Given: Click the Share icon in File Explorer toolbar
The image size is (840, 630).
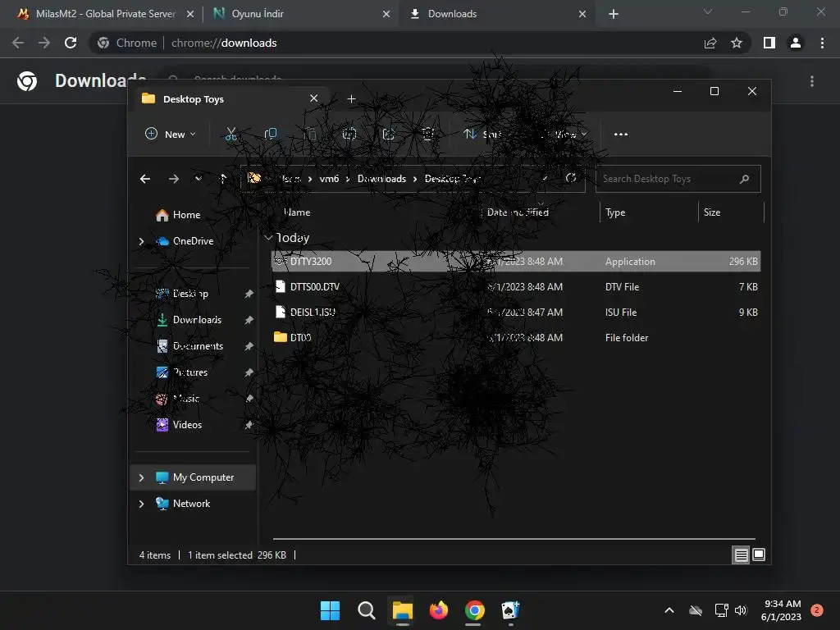Looking at the screenshot, I should tap(388, 134).
